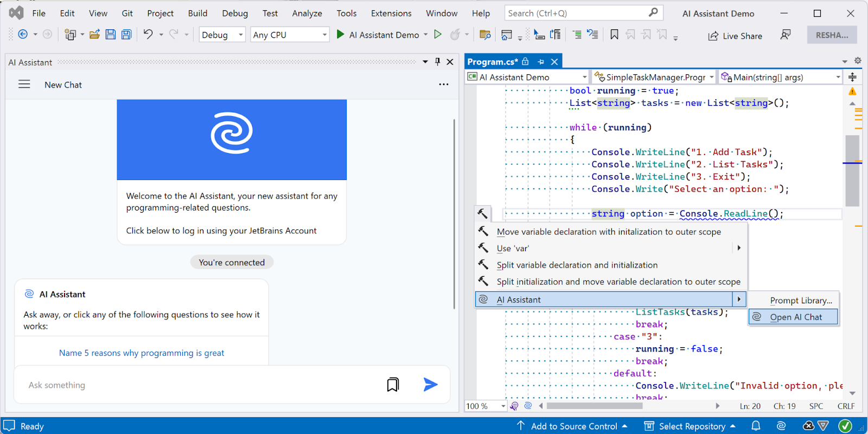Click the Search (Ctrl+Q) box
868x434 pixels.
pos(583,13)
